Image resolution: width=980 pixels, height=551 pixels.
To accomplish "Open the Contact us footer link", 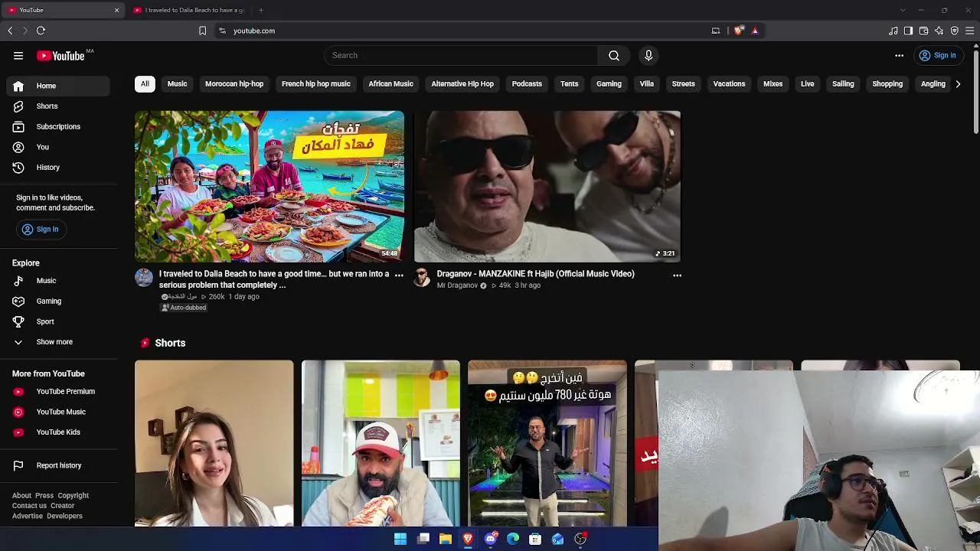I will click(x=29, y=506).
